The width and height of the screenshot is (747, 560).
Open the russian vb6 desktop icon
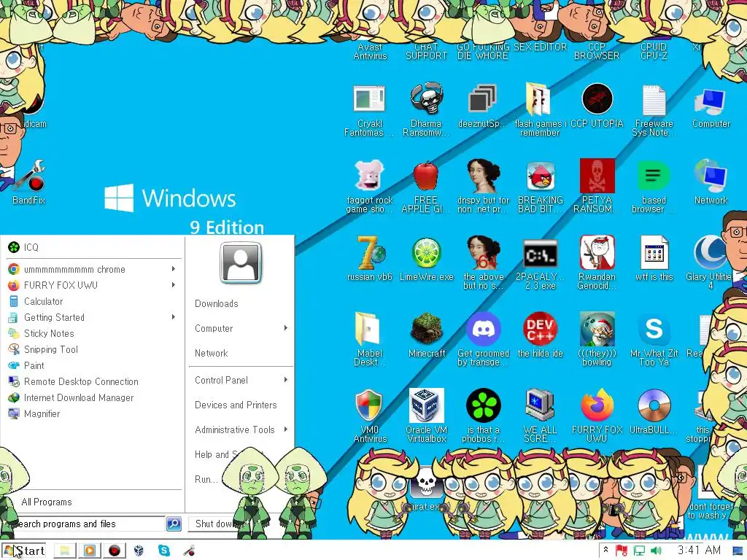(x=370, y=252)
